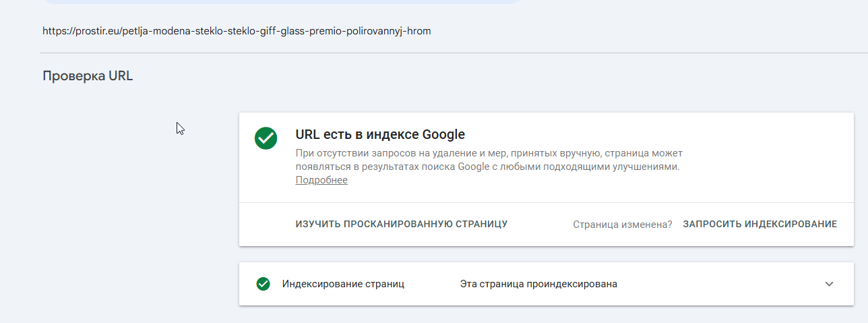Click the green checkmark beside the Google index title
Image resolution: width=868 pixels, height=323 pixels.
[x=266, y=138]
